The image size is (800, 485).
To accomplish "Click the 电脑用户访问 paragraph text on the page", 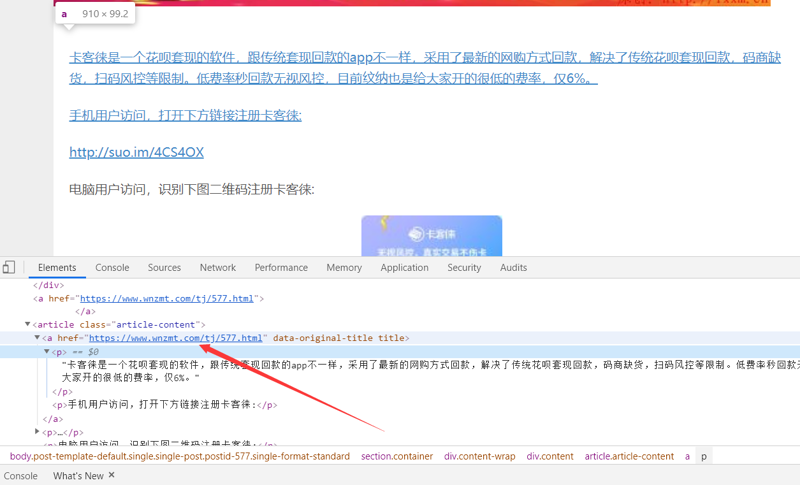I will [x=192, y=189].
